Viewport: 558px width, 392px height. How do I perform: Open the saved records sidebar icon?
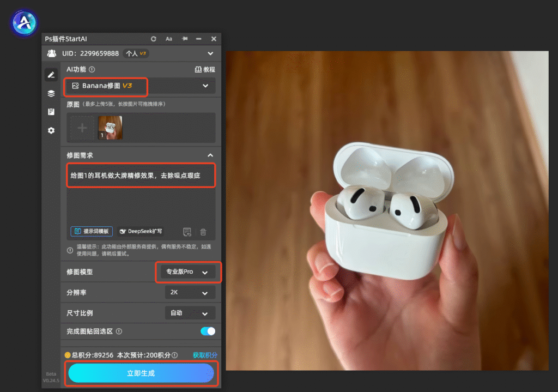51,112
